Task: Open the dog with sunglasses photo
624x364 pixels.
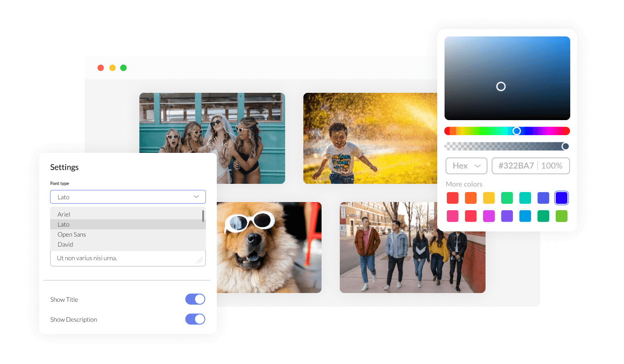Action: (x=269, y=248)
